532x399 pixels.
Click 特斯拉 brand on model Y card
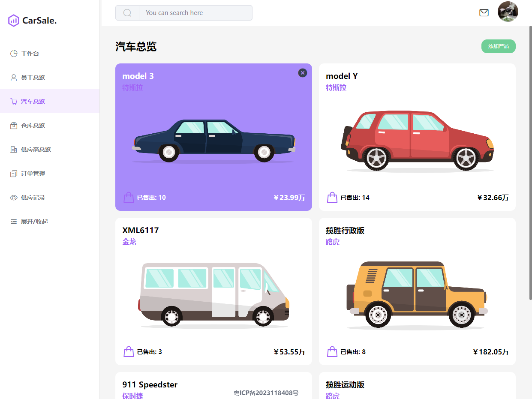coord(336,88)
